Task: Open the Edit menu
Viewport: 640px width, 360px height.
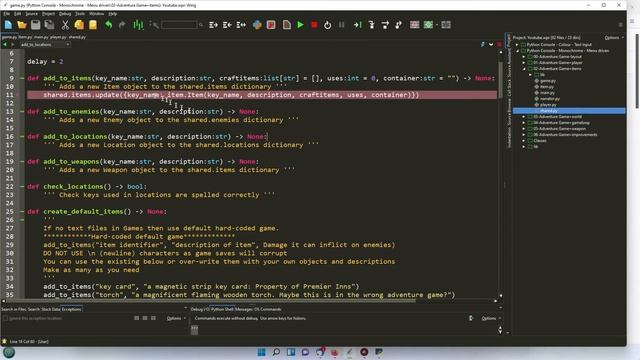Action: click(x=18, y=14)
